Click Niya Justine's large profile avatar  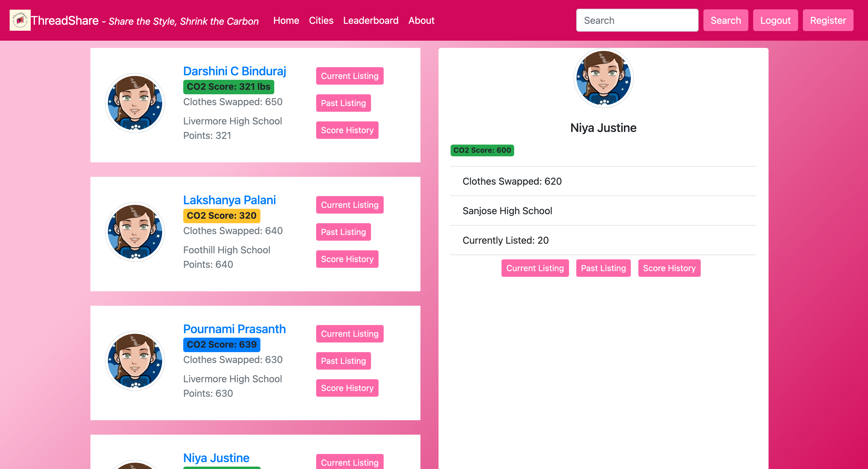pyautogui.click(x=603, y=78)
